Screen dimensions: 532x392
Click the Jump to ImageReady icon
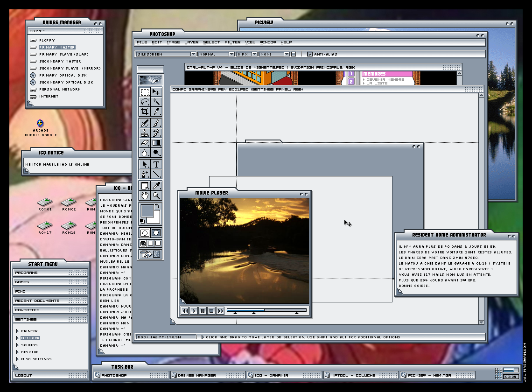[x=150, y=254]
